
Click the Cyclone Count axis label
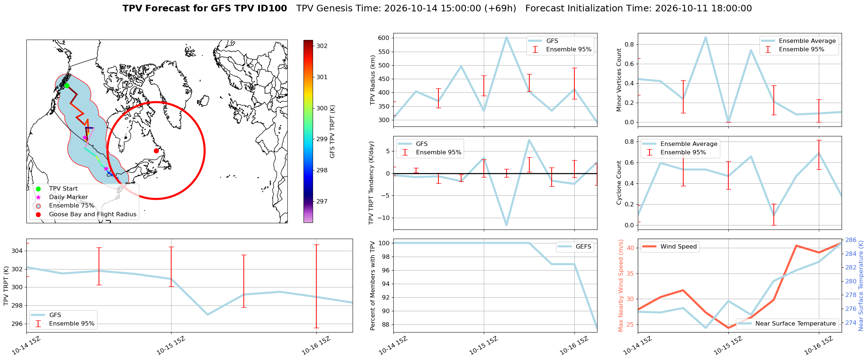click(x=619, y=183)
